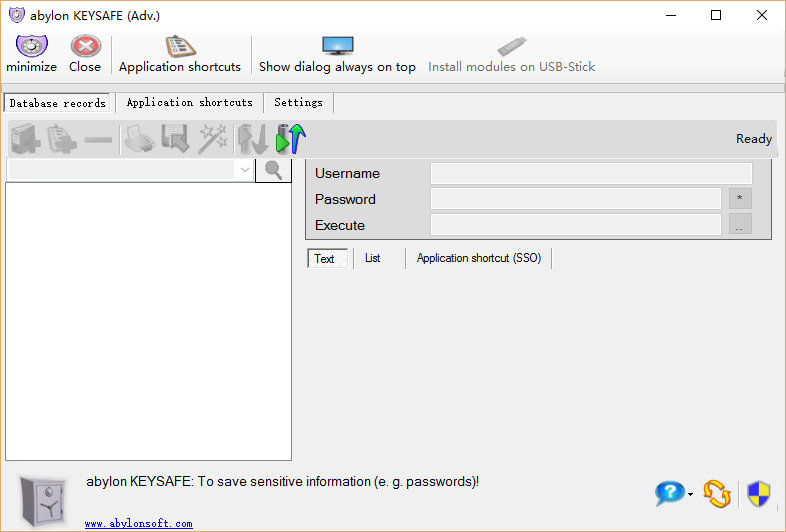Click the browse button beside Execute
This screenshot has width=786, height=532.
point(740,224)
